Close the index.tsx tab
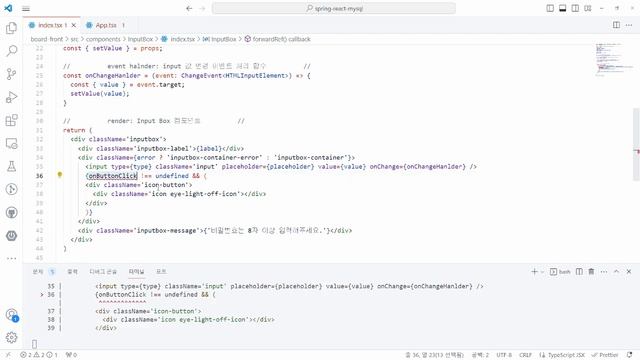This screenshot has width=640, height=360. [74, 25]
